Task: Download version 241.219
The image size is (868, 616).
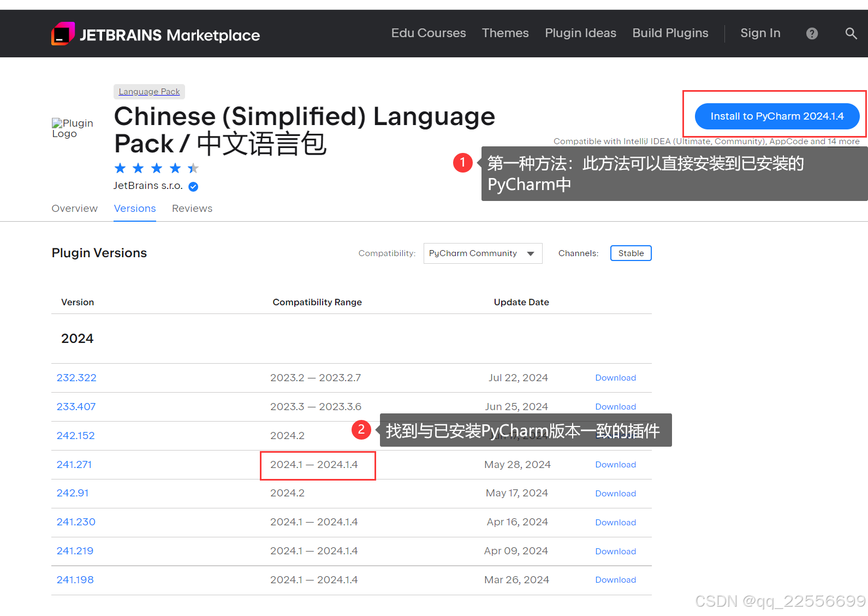Action: (615, 552)
